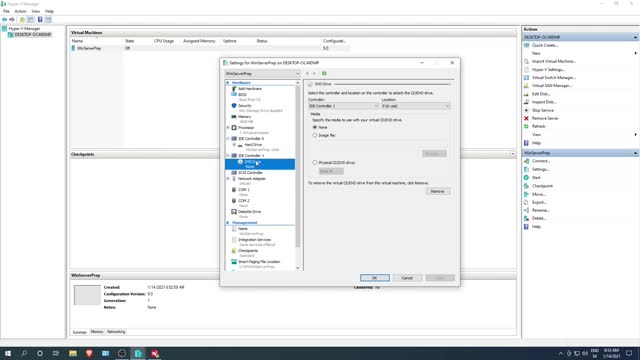The height and width of the screenshot is (360, 640).
Task: Open the BIOS settings entry
Action: [x=242, y=94]
